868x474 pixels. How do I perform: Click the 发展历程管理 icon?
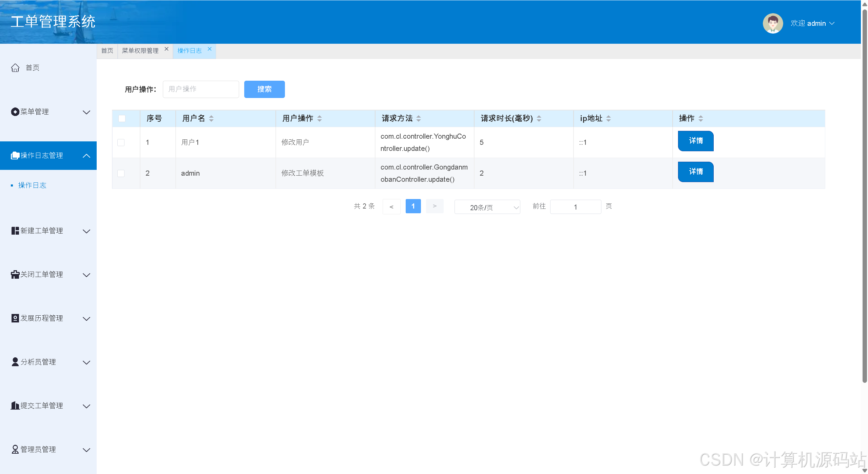click(x=15, y=318)
